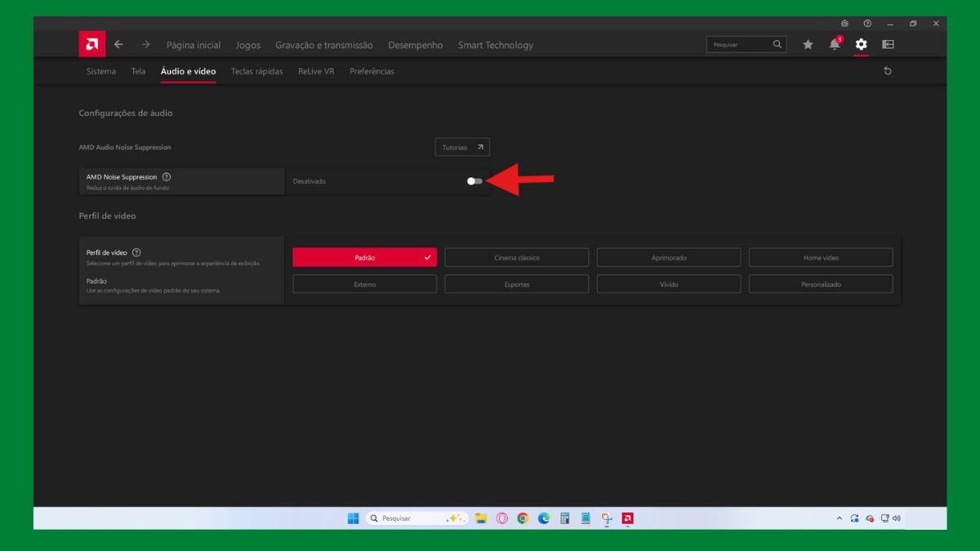Select the Vívido video profile preset
Viewport: 980px width, 551px height.
(x=668, y=284)
